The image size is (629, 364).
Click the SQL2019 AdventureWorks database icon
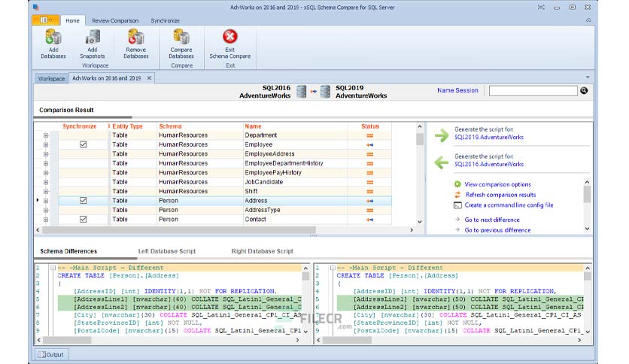tap(325, 92)
